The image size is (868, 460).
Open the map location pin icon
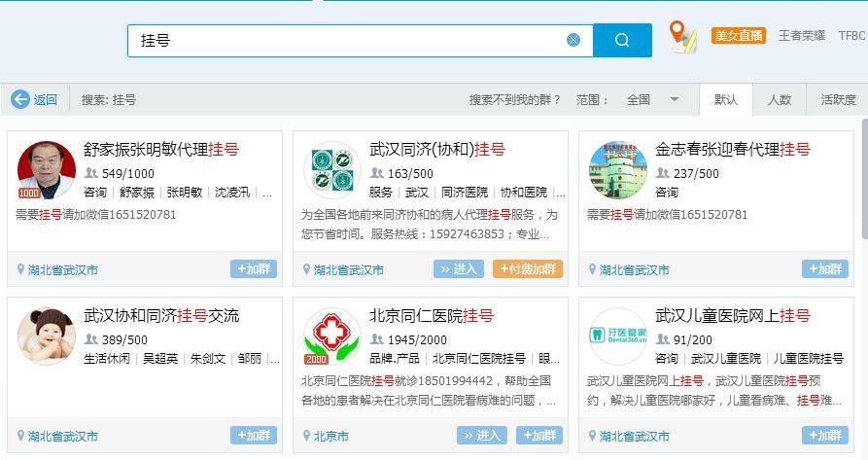coord(682,37)
